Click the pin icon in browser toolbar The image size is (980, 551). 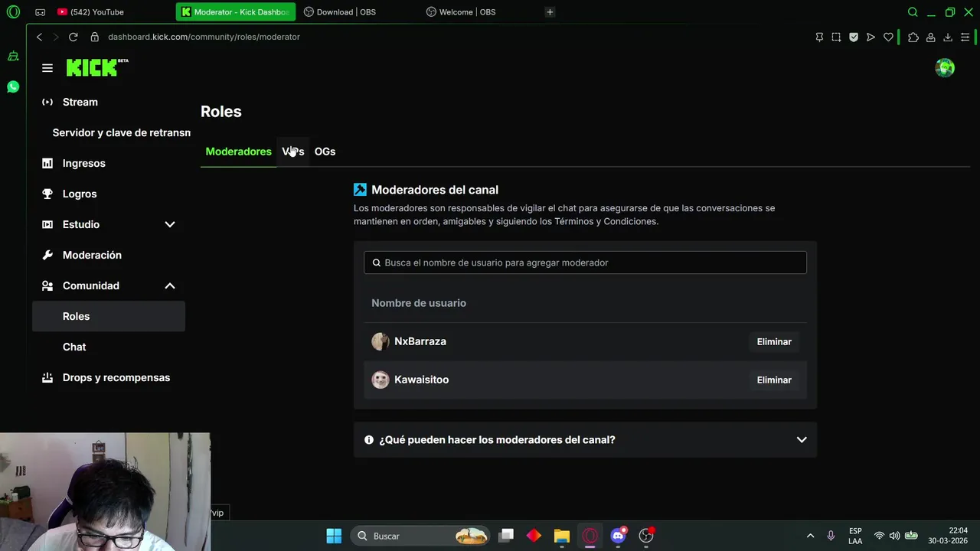[x=819, y=37]
